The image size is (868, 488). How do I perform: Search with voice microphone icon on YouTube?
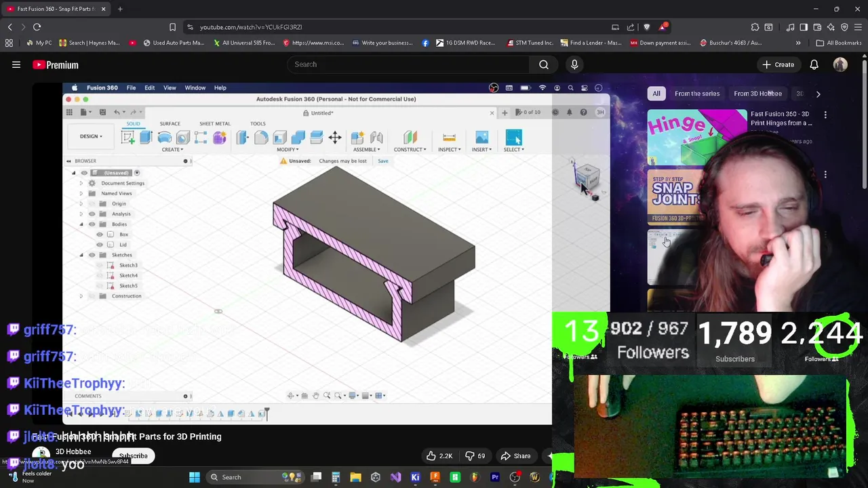[x=574, y=64]
